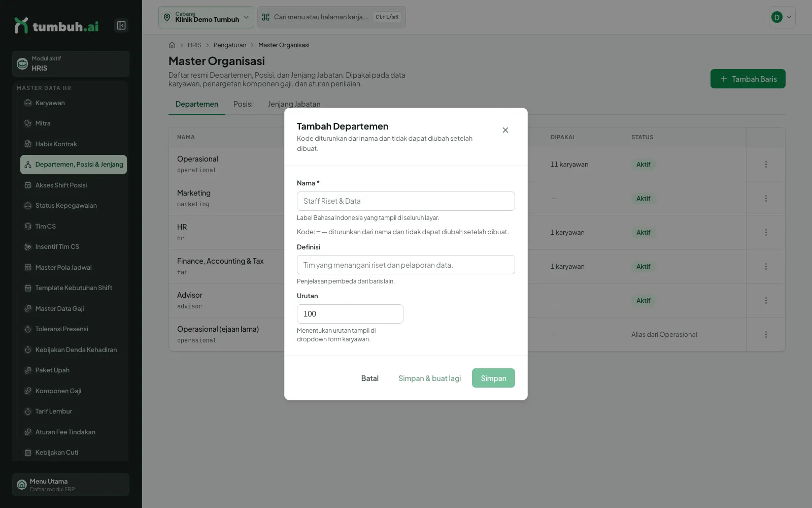The height and width of the screenshot is (508, 812).
Task: Click the Urutan number field
Action: [350, 314]
